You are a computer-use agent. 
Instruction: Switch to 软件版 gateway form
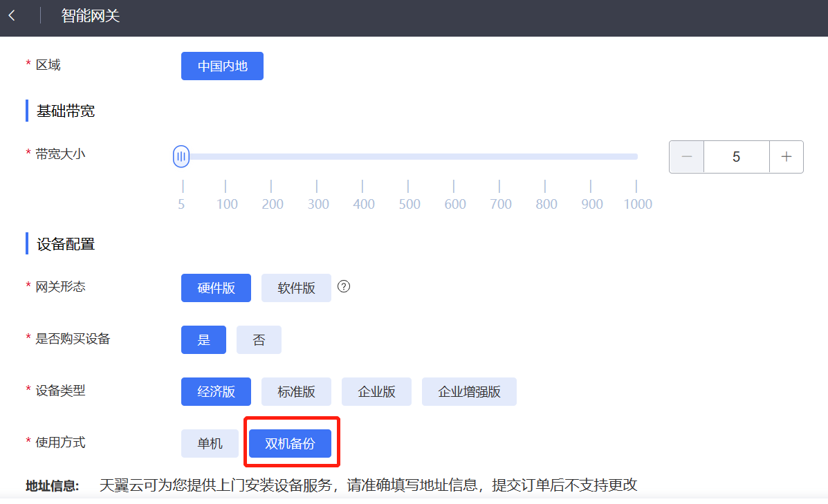point(296,288)
